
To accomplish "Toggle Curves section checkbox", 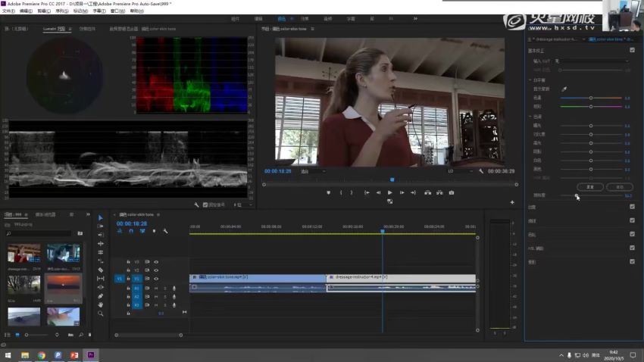I will [x=632, y=220].
